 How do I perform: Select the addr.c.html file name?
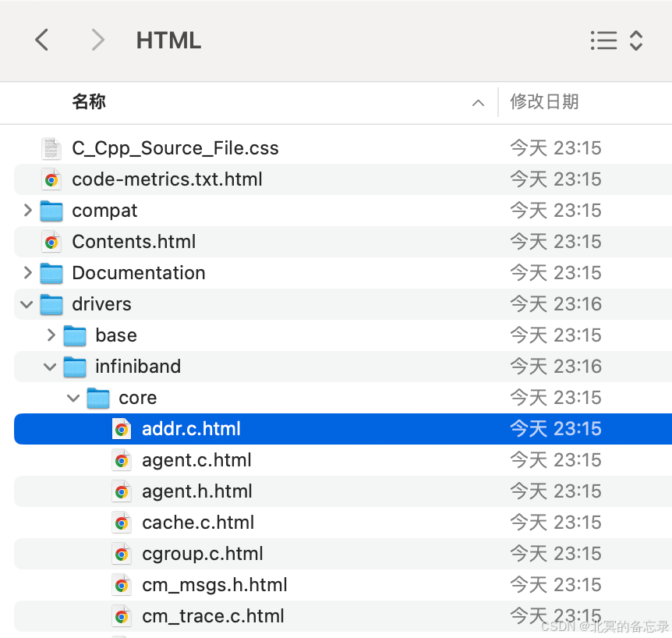[191, 429]
